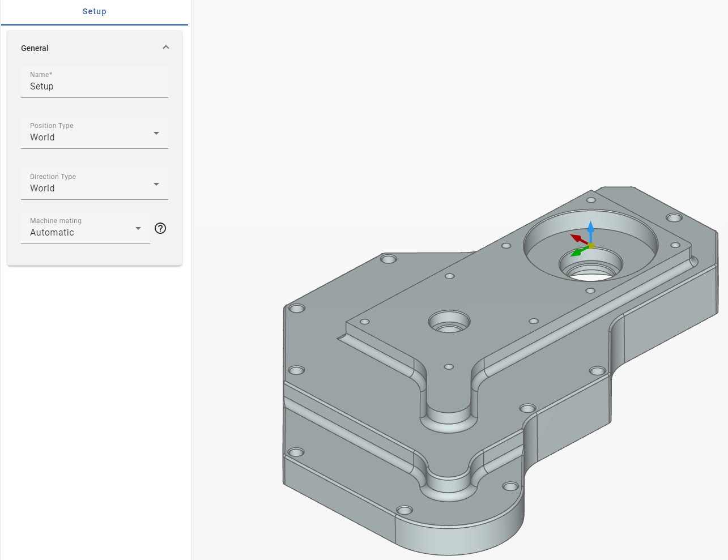Open the Machine mating dropdown
Viewport: 728px width, 560px height.
(86, 228)
